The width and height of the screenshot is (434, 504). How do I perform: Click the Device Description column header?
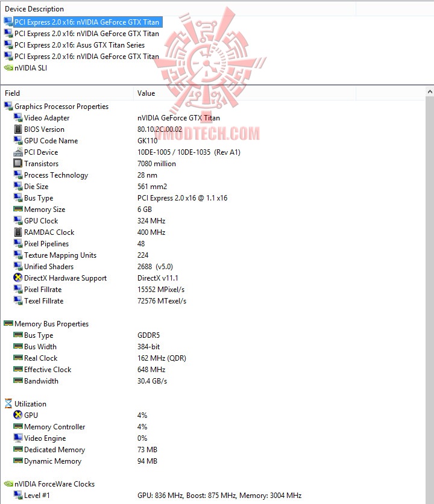pos(34,8)
